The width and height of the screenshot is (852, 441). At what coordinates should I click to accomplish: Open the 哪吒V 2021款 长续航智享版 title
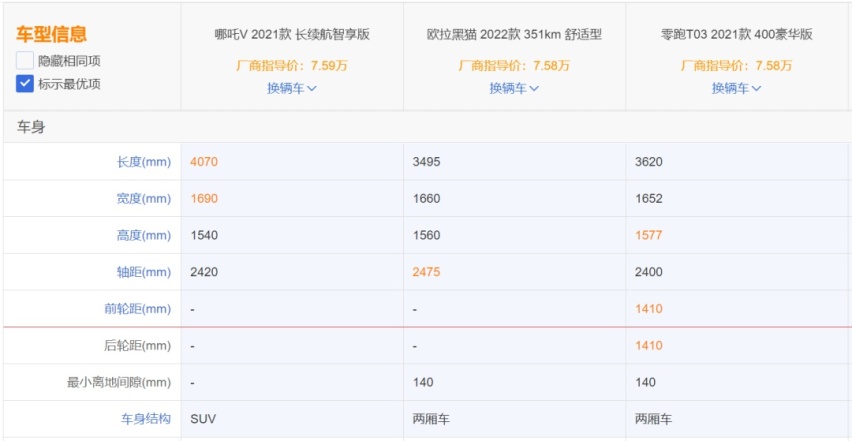click(292, 35)
